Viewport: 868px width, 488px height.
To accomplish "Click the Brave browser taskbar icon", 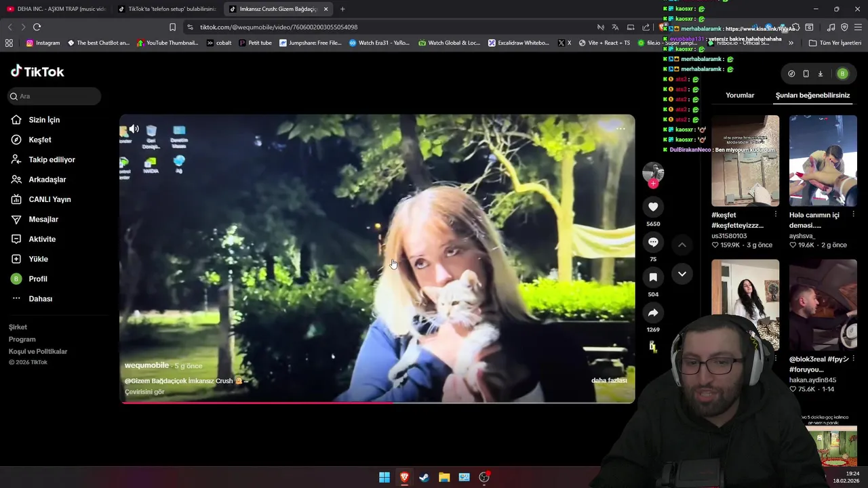I will pos(404,477).
